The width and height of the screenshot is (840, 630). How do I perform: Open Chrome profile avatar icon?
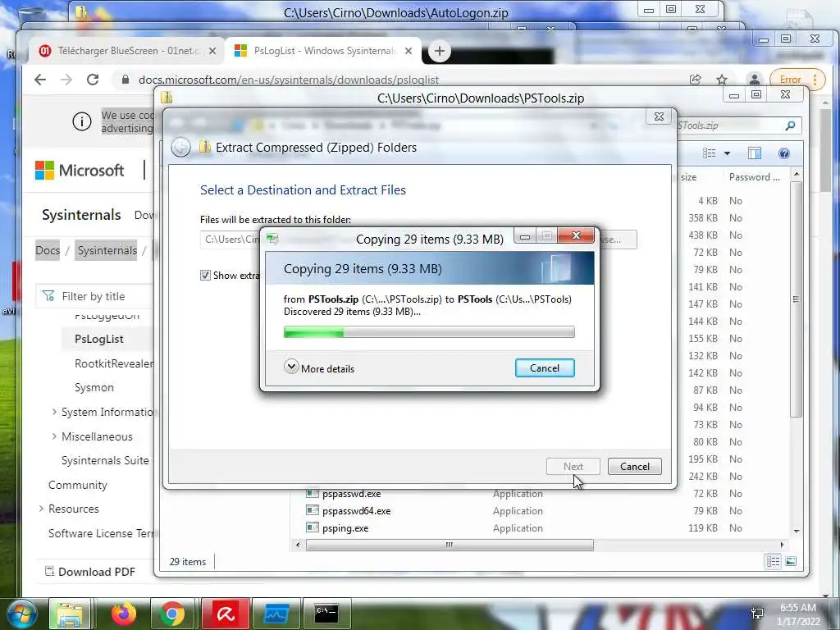click(x=755, y=80)
